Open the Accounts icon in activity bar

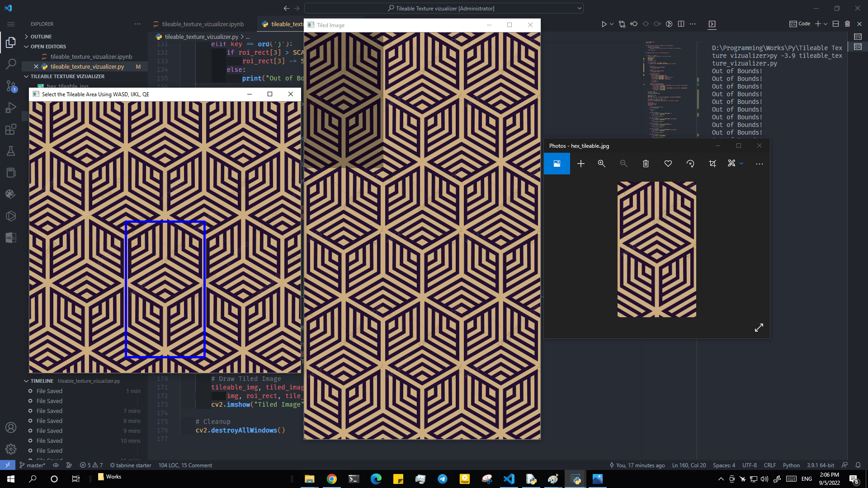click(11, 427)
